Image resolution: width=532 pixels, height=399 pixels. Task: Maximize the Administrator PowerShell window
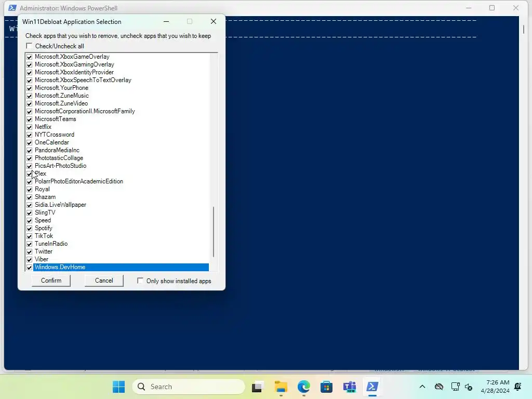click(492, 8)
